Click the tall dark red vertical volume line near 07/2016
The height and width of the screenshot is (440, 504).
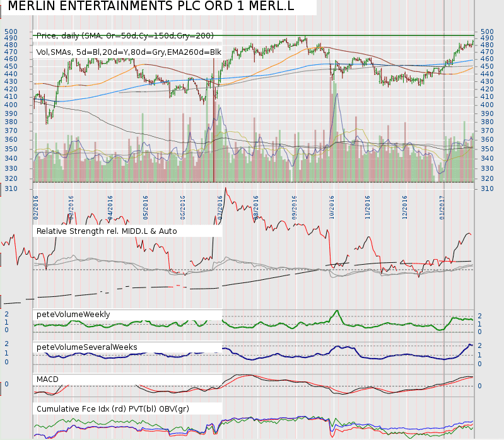[x=214, y=120]
